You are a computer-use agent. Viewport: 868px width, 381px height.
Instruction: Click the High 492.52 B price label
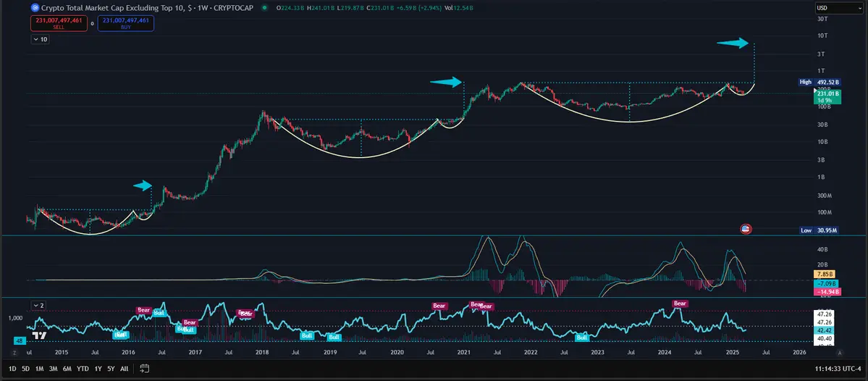click(x=819, y=82)
